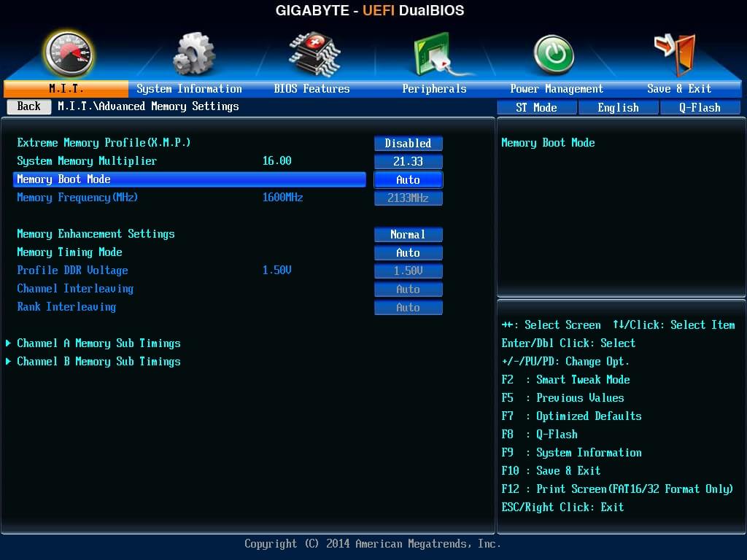Open the Peripherals tab
Viewport: 747px width, 560px height.
(434, 88)
